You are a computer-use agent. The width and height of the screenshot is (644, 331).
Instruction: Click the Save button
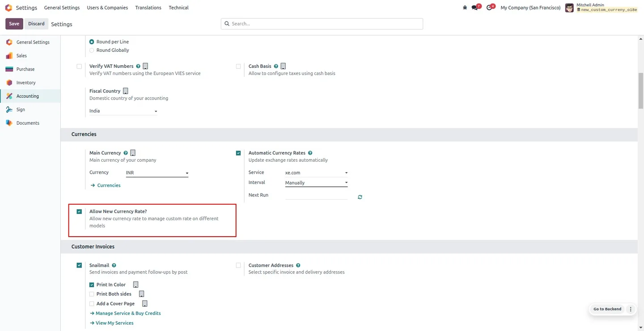coord(14,24)
